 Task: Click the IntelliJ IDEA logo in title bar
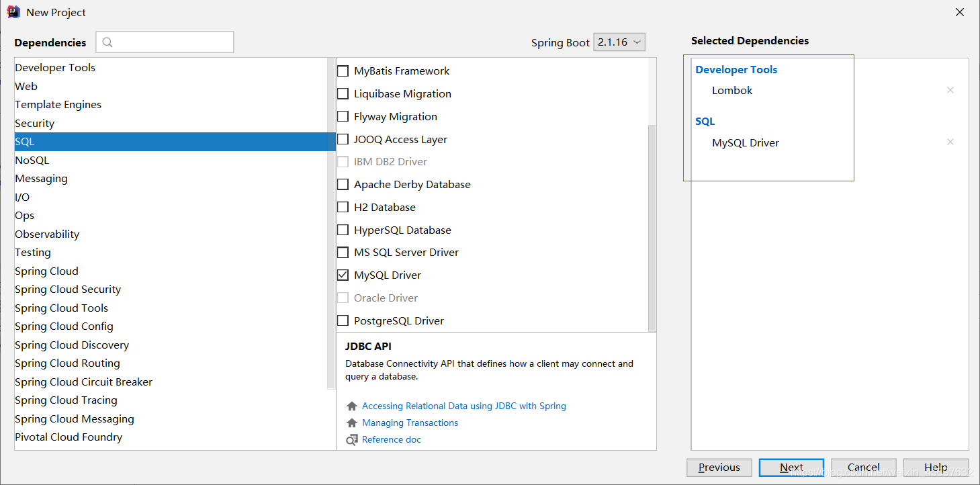pos(13,12)
